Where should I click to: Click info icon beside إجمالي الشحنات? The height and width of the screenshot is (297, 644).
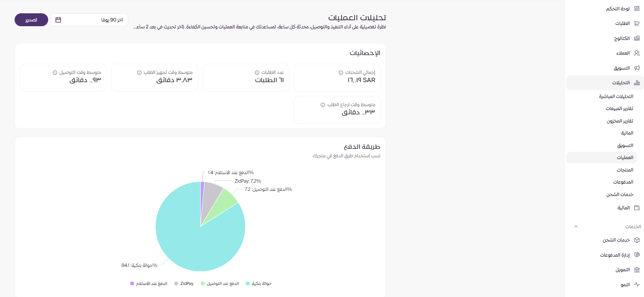[x=341, y=73]
